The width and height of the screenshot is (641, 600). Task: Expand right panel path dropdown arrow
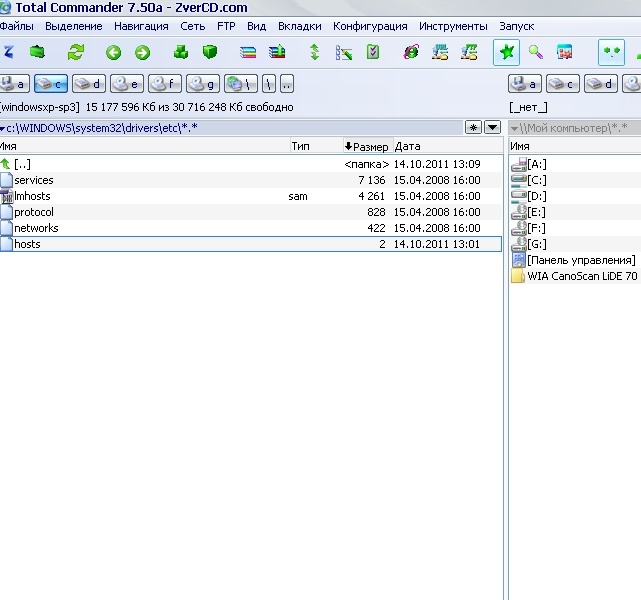(x=514, y=128)
